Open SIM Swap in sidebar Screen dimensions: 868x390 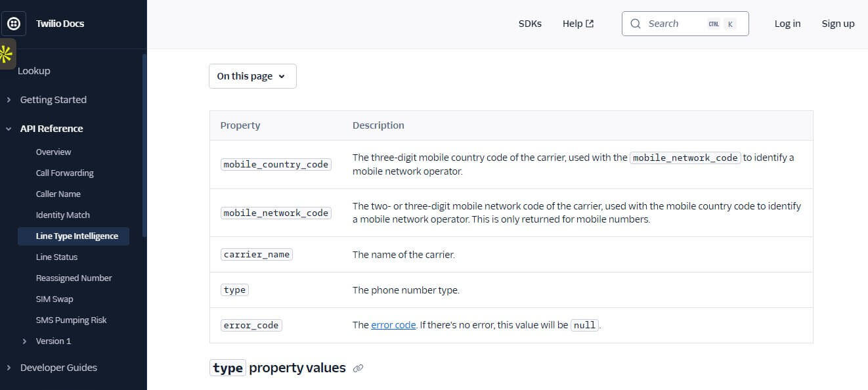pos(54,299)
